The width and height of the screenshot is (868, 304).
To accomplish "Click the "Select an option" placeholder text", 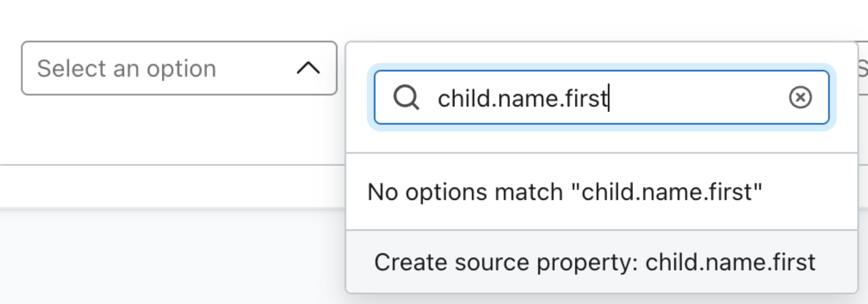I will tap(127, 69).
